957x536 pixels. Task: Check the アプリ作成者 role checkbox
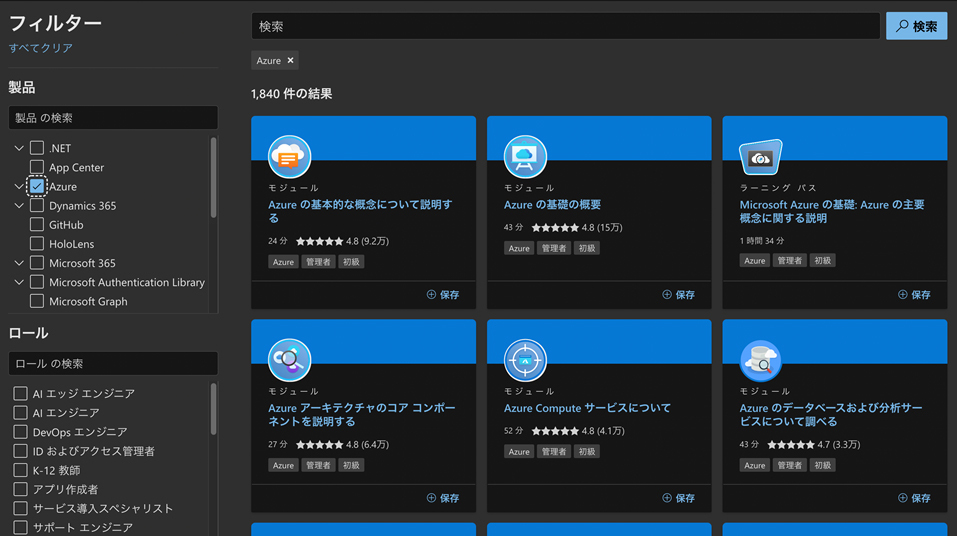(20, 489)
